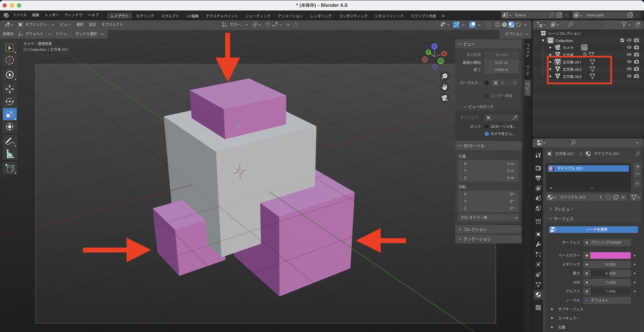
Task: Open the レンダー menu
Action: [52, 15]
